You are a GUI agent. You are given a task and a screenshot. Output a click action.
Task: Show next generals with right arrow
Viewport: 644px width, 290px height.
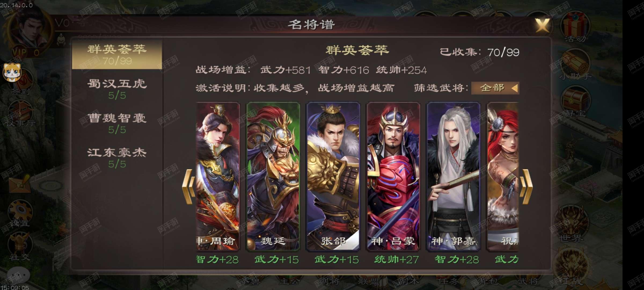526,187
